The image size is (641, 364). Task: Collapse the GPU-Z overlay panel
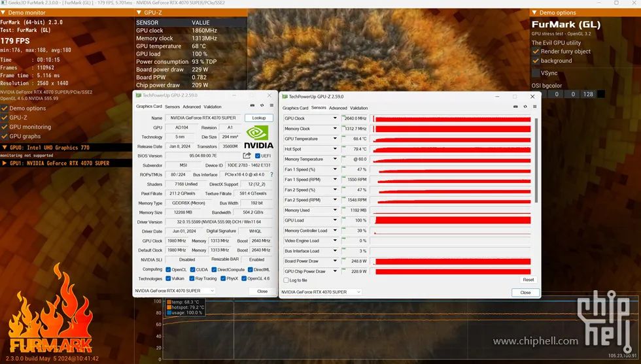[139, 12]
